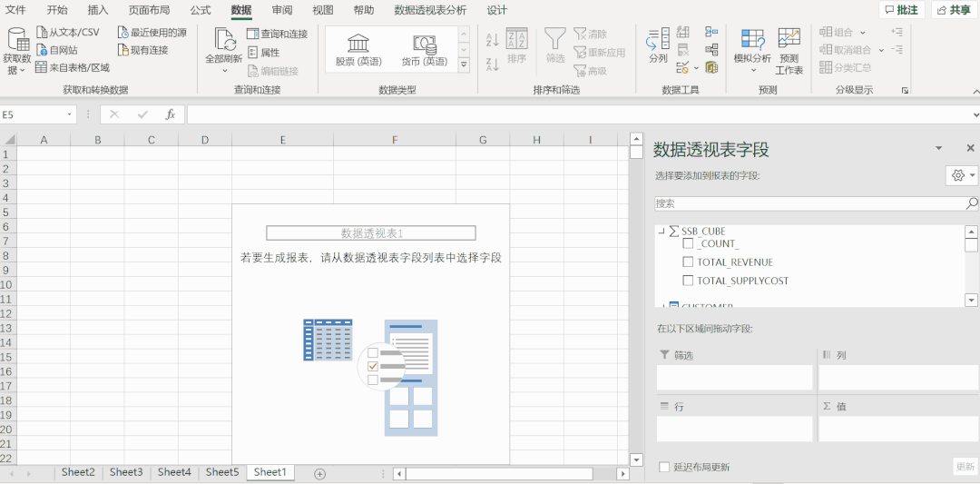The width and height of the screenshot is (980, 484).
Task: Add a new sheet with plus button
Action: tap(320, 474)
